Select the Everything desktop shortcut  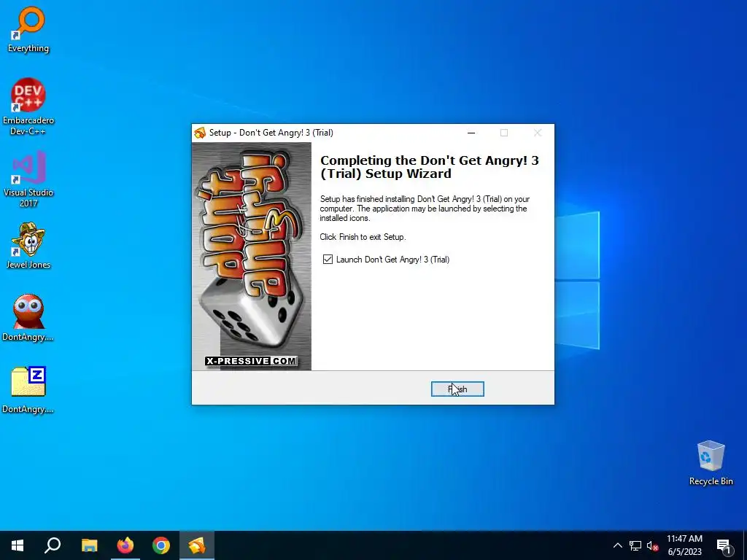point(28,29)
